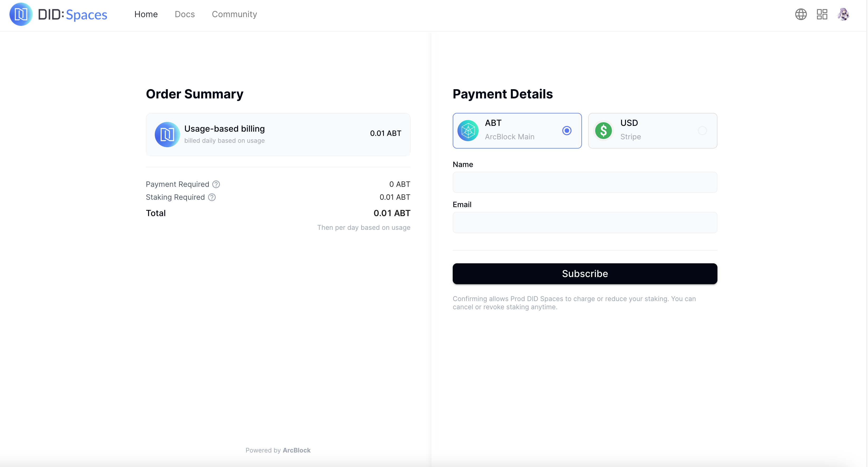Open the Docs nav item
Viewport: 868px width, 467px height.
point(185,14)
